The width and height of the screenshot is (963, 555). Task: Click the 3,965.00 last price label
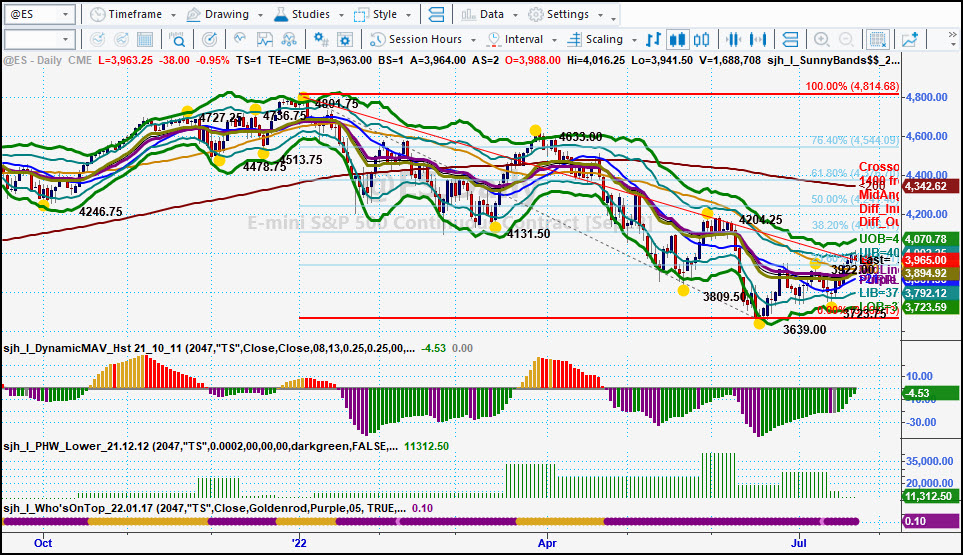[x=930, y=260]
